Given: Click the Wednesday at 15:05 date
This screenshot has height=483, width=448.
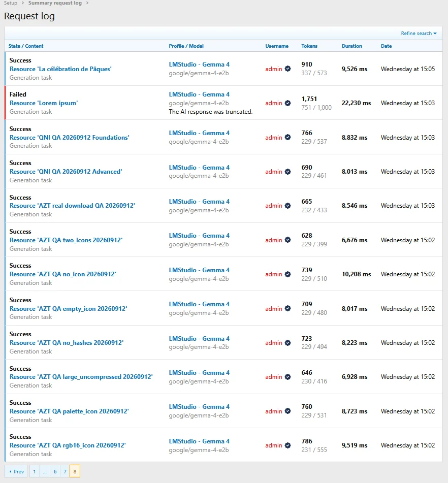Looking at the screenshot, I should tap(408, 69).
